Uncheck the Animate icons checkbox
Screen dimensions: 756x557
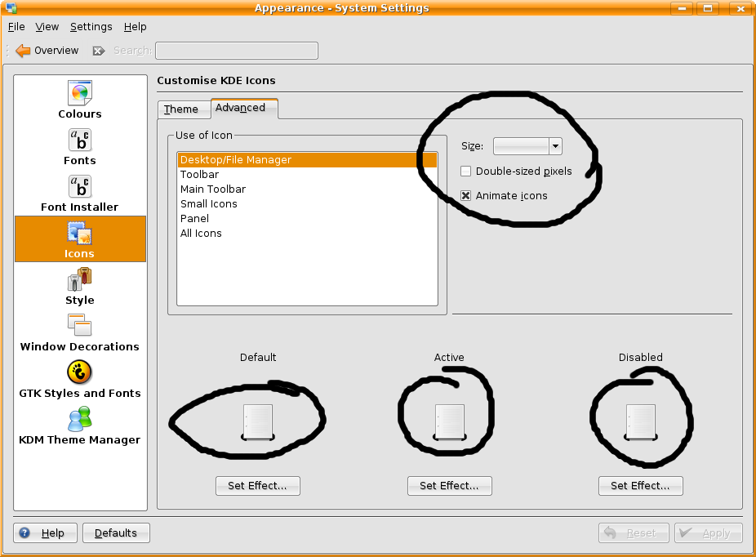(x=466, y=196)
